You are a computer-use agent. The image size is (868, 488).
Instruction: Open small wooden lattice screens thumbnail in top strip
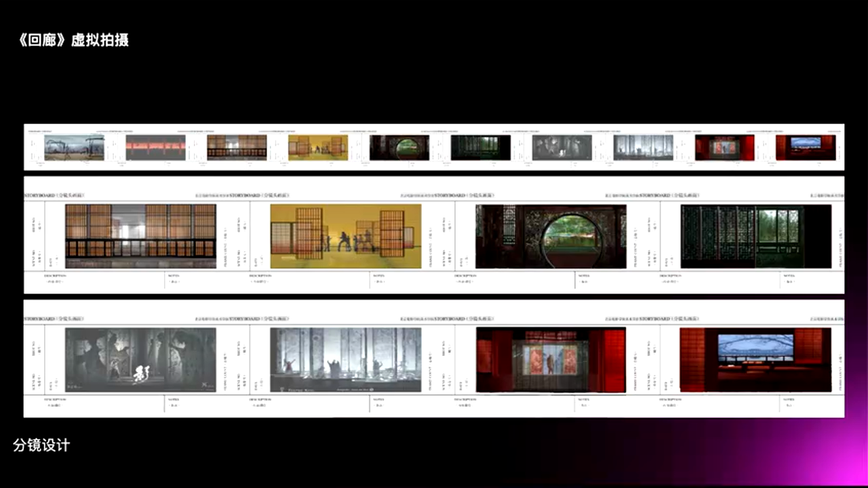point(237,148)
